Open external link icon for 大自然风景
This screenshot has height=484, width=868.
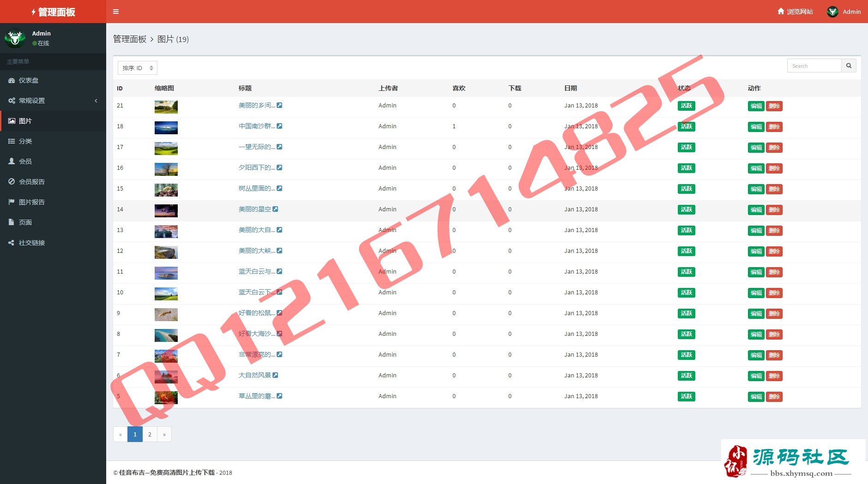tap(275, 375)
